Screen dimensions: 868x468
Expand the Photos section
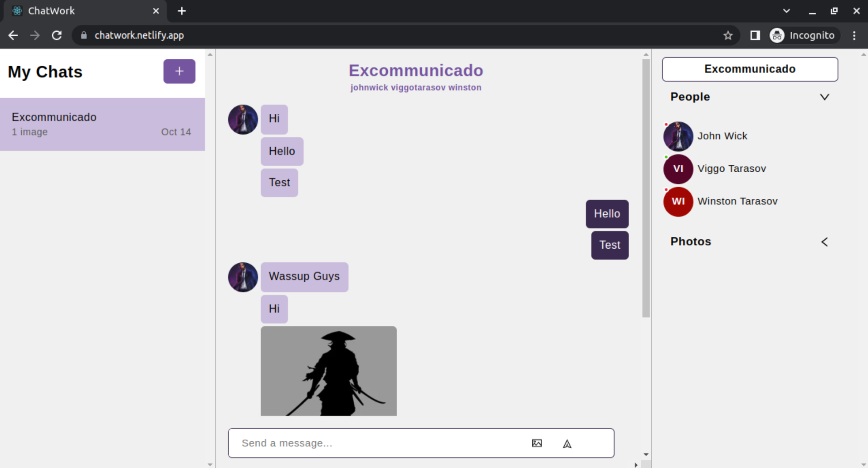click(x=824, y=242)
